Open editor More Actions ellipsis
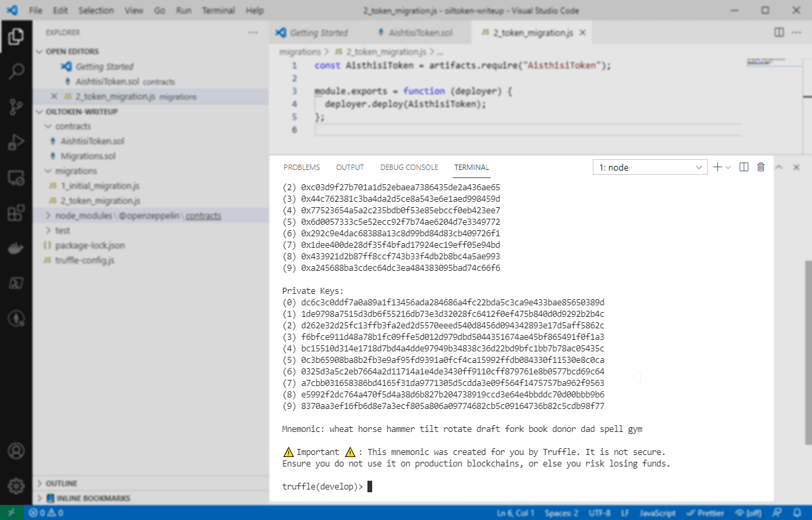The width and height of the screenshot is (812, 520). tap(796, 32)
